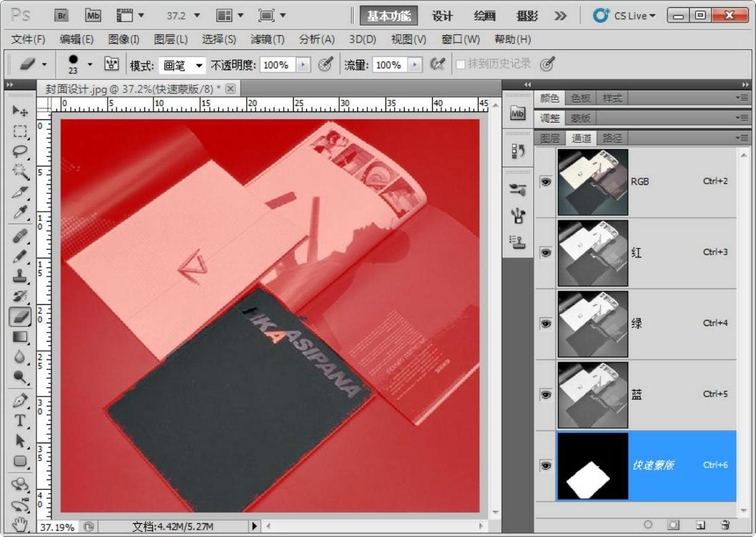Viewport: 756px width, 537px height.
Task: Switch to 设计 workspace
Action: (x=442, y=16)
